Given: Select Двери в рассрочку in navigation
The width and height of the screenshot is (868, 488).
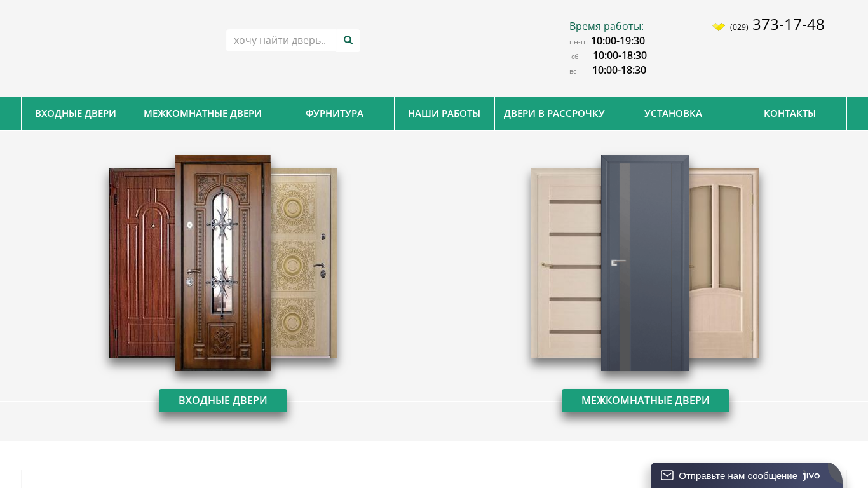Looking at the screenshot, I should pyautogui.click(x=554, y=114).
